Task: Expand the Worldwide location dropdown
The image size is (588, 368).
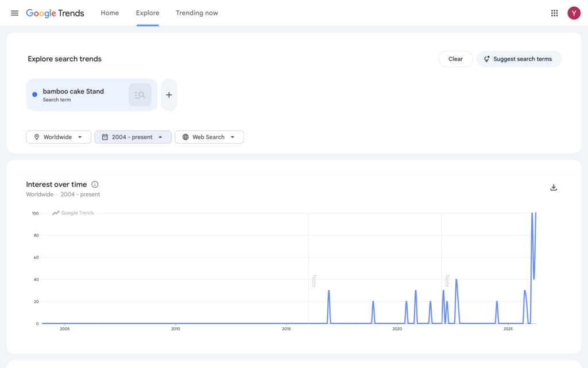Action: [x=59, y=137]
